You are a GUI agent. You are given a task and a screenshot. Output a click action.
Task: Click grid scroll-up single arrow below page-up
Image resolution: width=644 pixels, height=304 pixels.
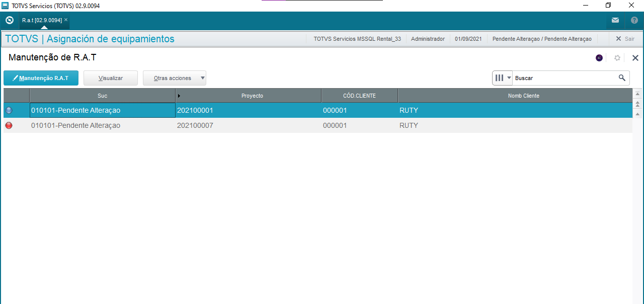(638, 114)
